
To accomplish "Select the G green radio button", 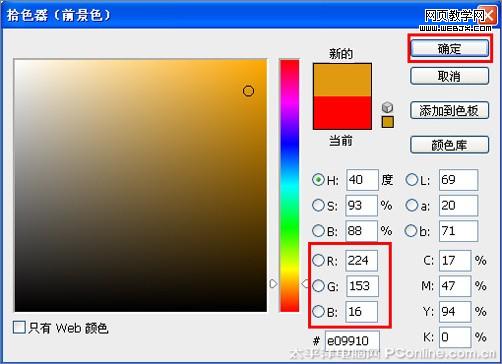I will coord(318,286).
